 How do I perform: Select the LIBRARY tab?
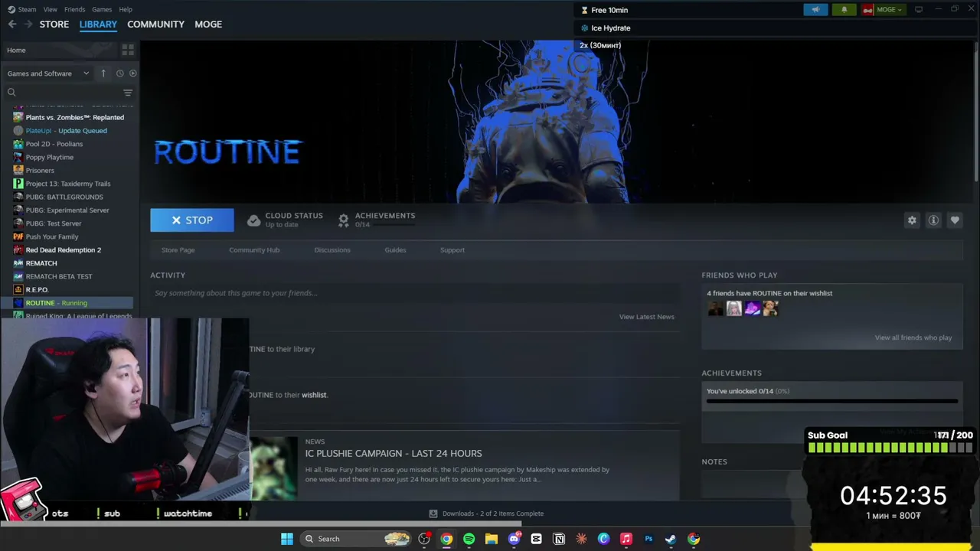[98, 24]
